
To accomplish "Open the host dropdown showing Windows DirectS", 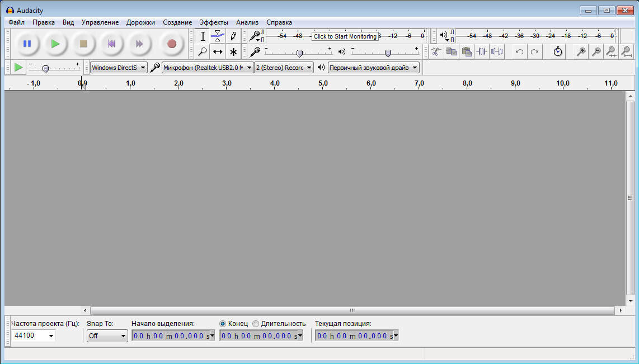I will [118, 67].
